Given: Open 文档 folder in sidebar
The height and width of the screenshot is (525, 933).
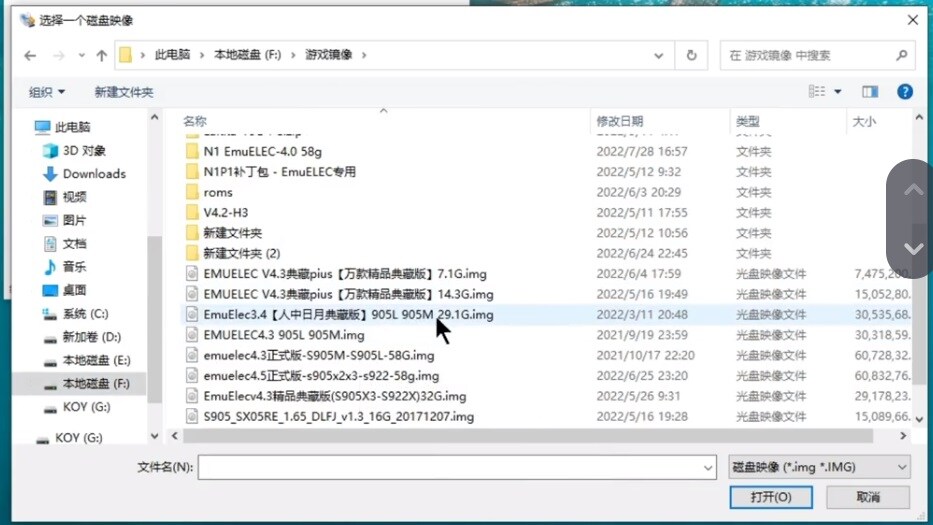Looking at the screenshot, I should [x=65, y=243].
